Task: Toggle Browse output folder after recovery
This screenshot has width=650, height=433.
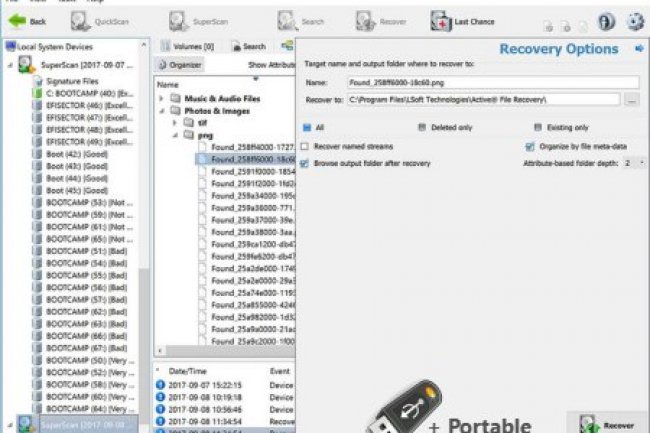Action: pos(305,162)
